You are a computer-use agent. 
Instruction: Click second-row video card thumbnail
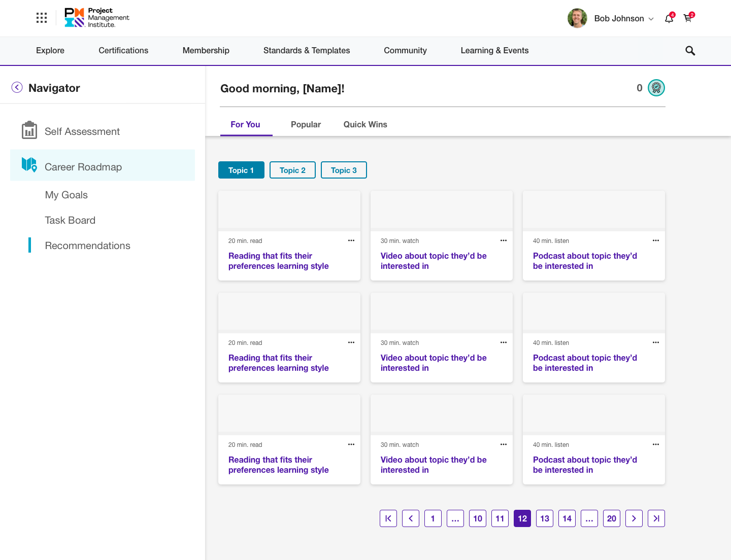pyautogui.click(x=442, y=313)
